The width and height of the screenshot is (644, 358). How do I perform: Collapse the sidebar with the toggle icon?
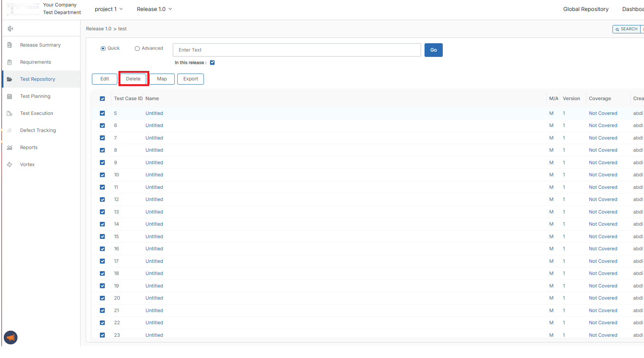(x=10, y=29)
